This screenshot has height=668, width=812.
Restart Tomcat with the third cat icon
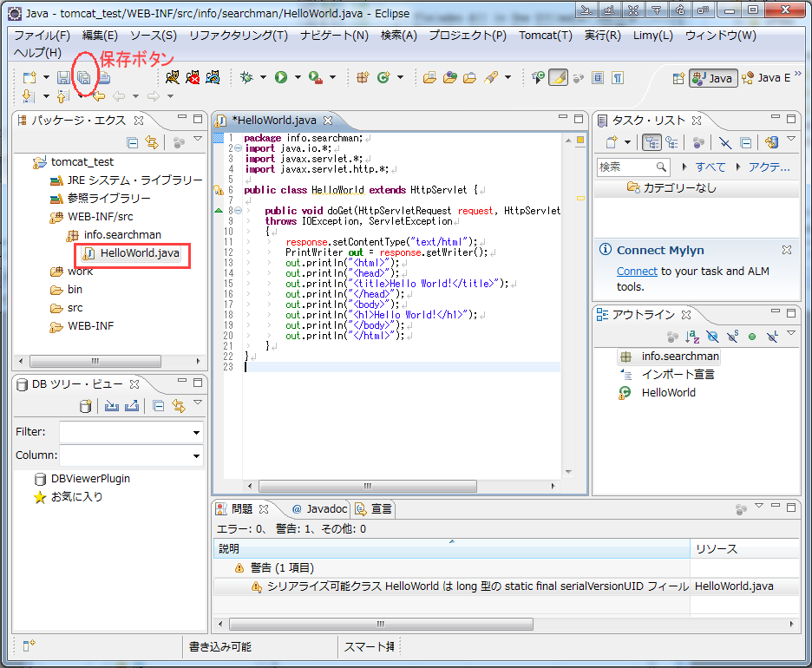(x=213, y=78)
